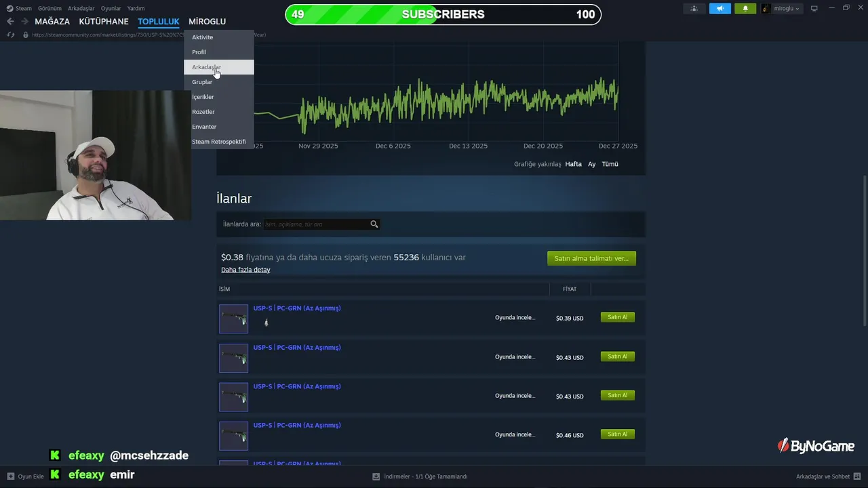Click the Satın alma talimatı ver button

(x=591, y=258)
